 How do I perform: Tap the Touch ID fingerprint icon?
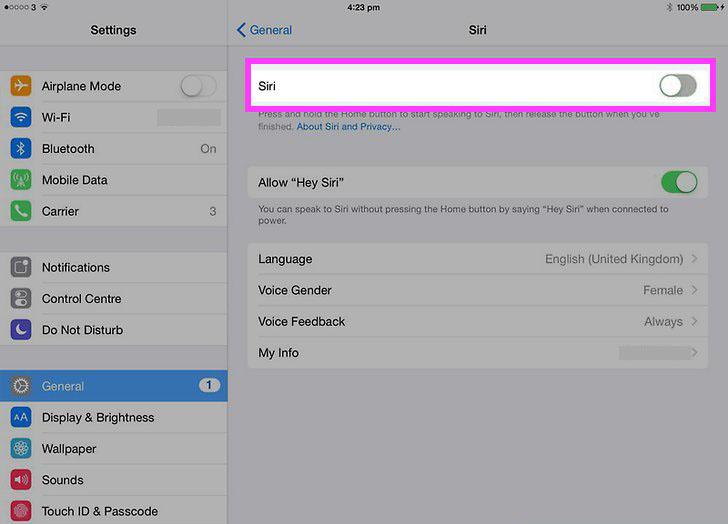tap(21, 511)
